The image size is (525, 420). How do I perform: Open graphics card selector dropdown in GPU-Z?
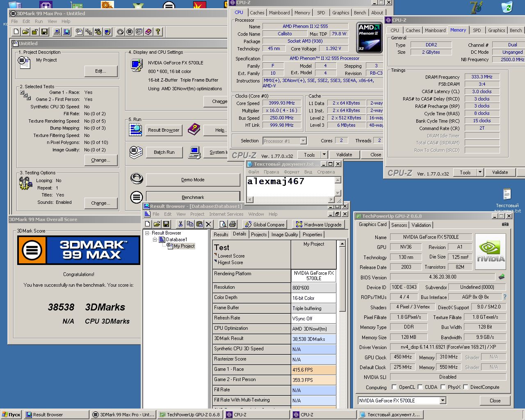tap(443, 400)
